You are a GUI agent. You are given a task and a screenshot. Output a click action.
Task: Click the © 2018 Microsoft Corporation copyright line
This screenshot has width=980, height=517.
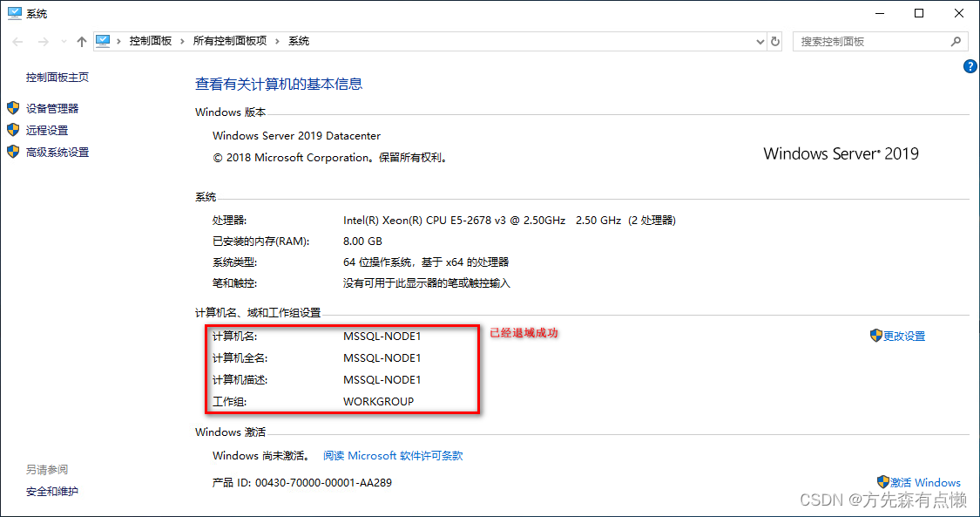tap(331, 158)
